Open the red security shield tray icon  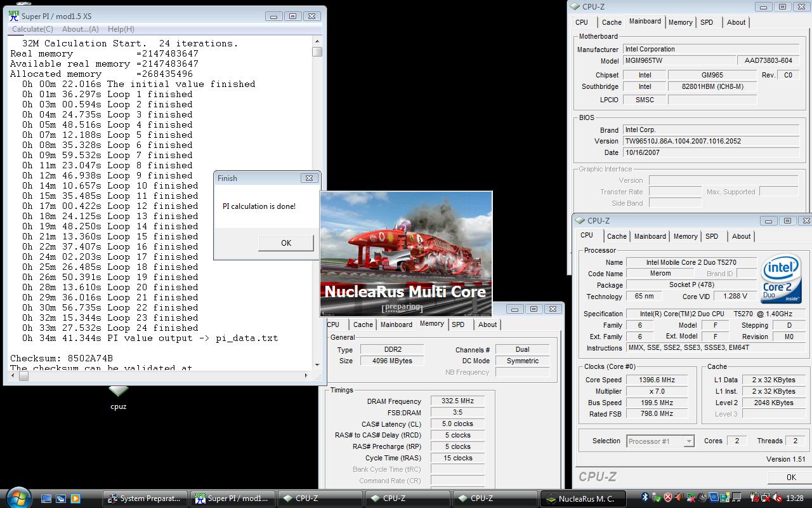[668, 498]
